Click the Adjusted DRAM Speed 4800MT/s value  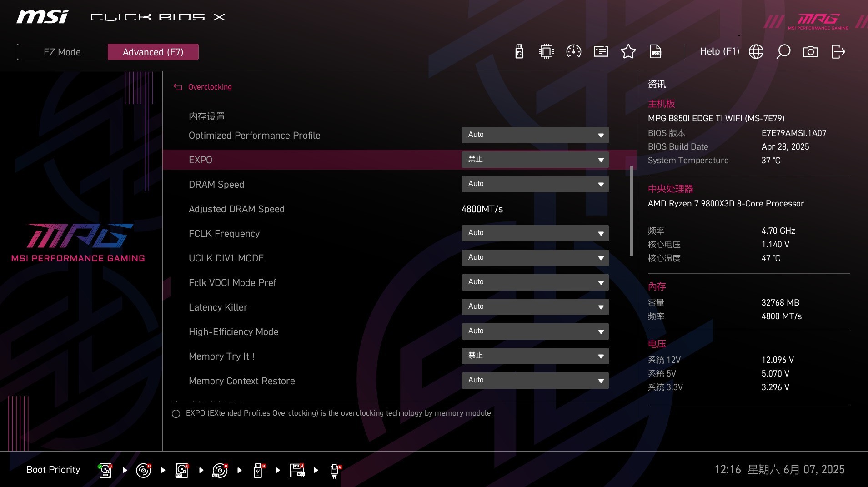point(482,209)
